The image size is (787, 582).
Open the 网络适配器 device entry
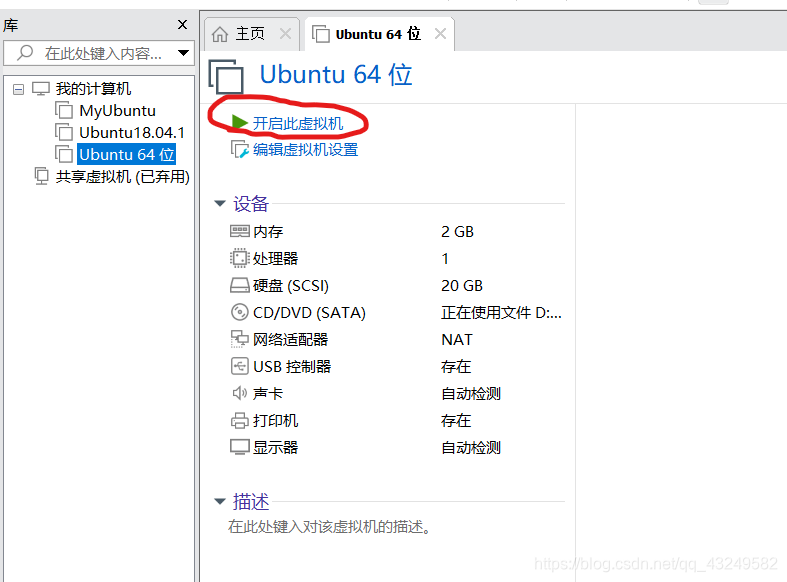291,340
